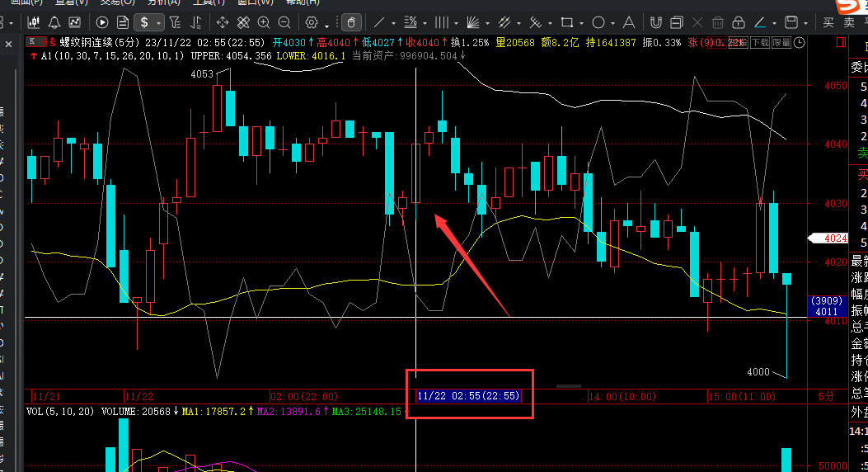Expand the settings gear dropdown arrow

pos(326,25)
